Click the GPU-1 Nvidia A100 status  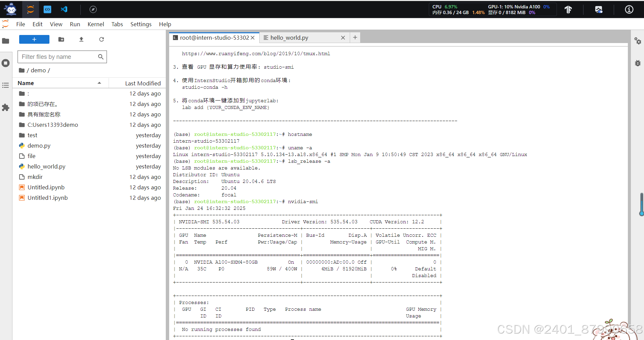(519, 7)
